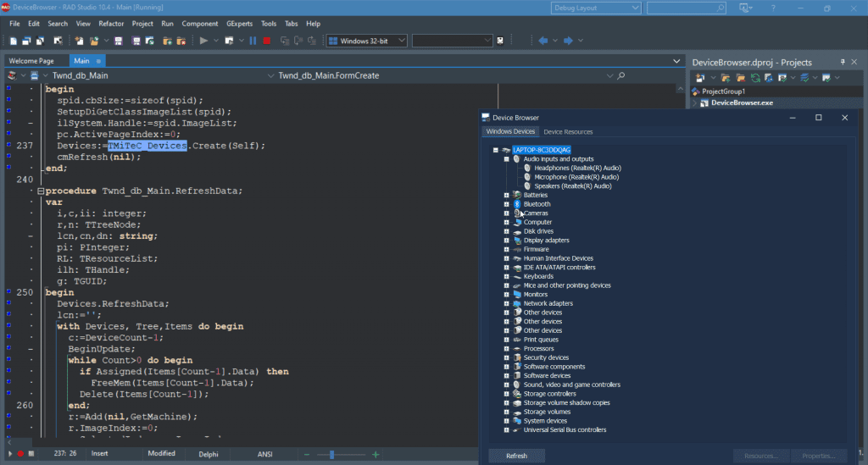
Task: Click Remove Project folder icon in Projects
Action: tap(741, 78)
